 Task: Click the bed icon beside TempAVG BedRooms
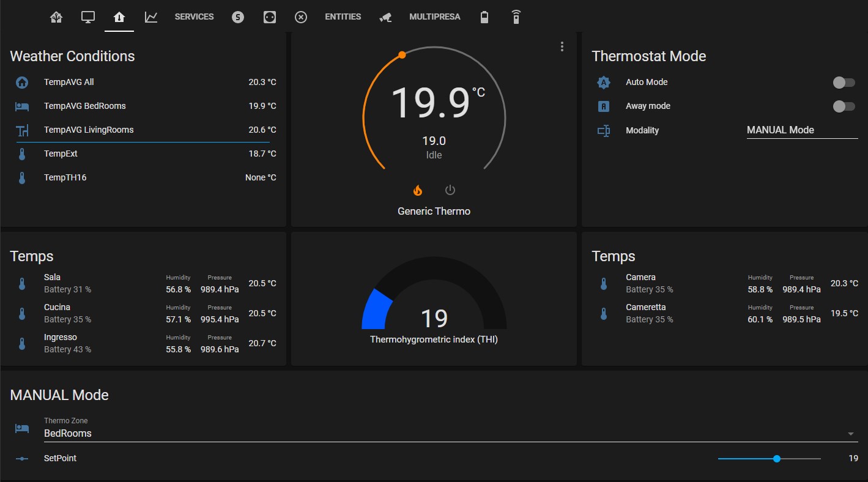(x=22, y=106)
